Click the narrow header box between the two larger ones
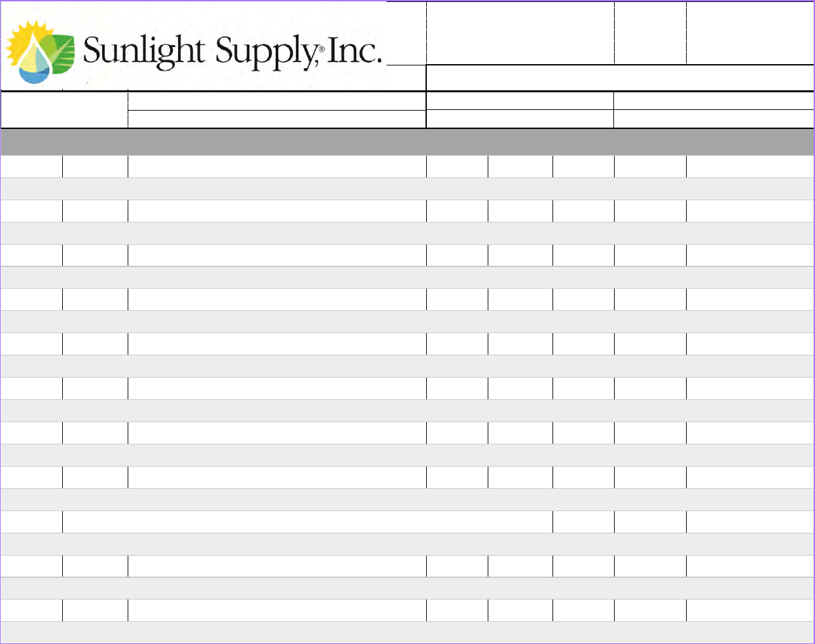815x644 pixels. 650,33
